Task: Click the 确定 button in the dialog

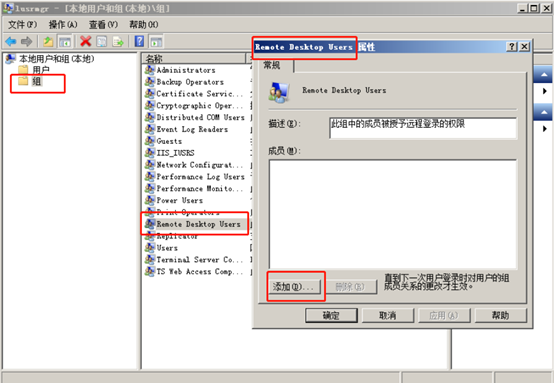Action: pos(331,315)
